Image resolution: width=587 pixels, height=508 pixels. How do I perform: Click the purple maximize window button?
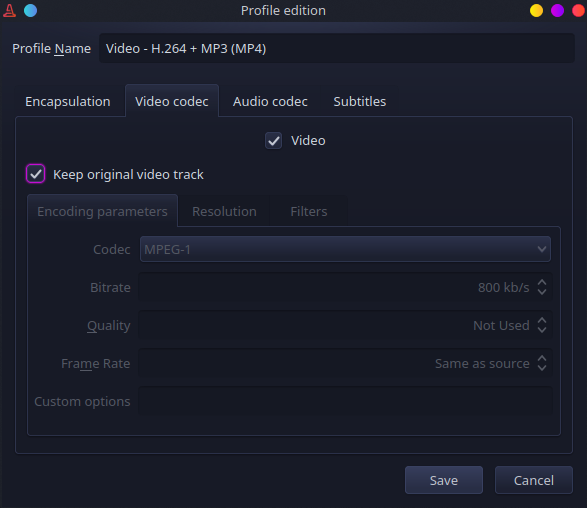tap(557, 10)
